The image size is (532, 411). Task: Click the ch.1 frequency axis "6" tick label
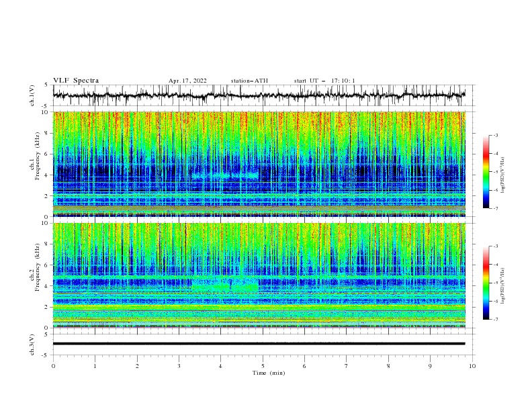pos(47,154)
